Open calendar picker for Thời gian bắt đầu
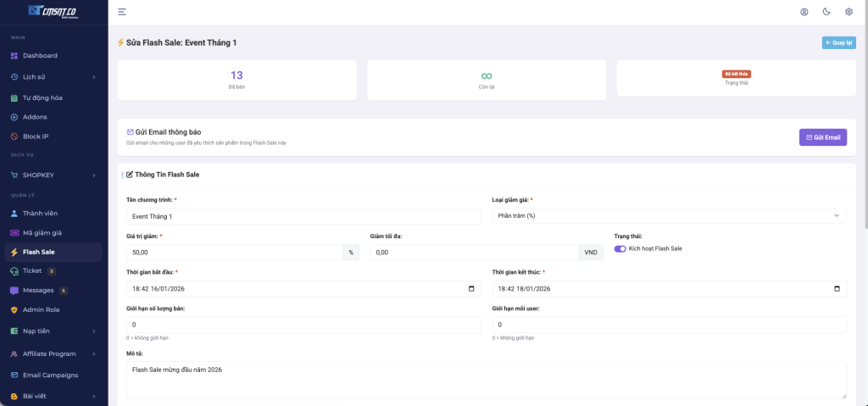 (x=472, y=289)
